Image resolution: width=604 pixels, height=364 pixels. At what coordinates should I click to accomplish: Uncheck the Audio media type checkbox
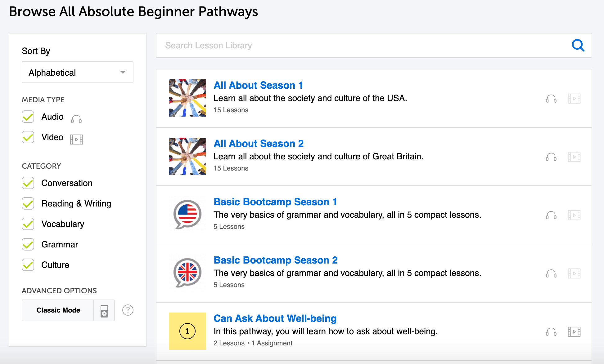click(28, 117)
